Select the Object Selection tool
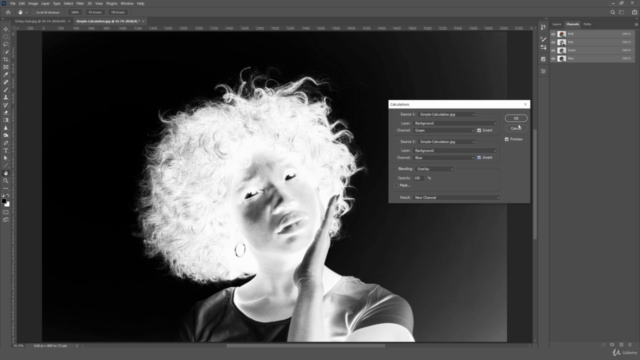Viewport: 640px width, 360px height. point(6,52)
